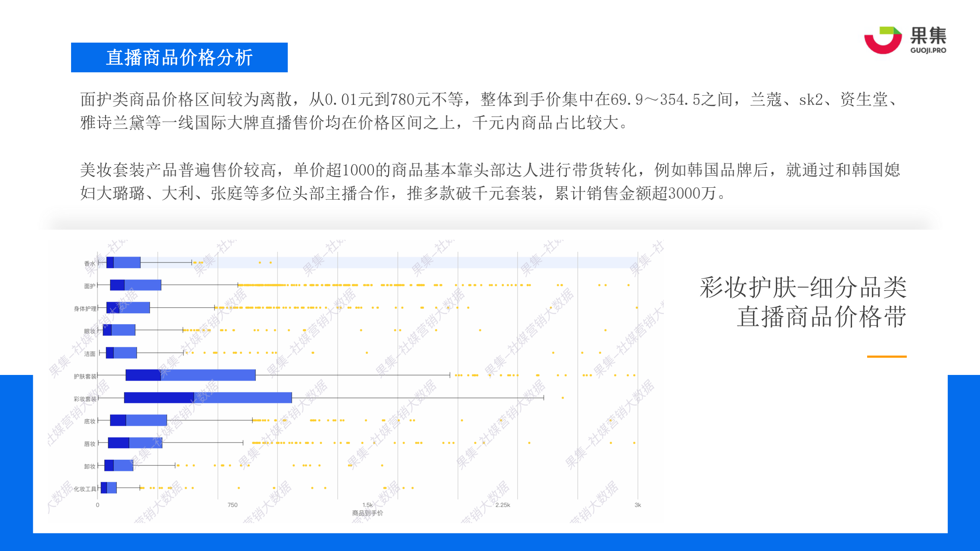Click the paragraph starting with 美妆套装产品
The height and width of the screenshot is (551, 980).
[490, 182]
